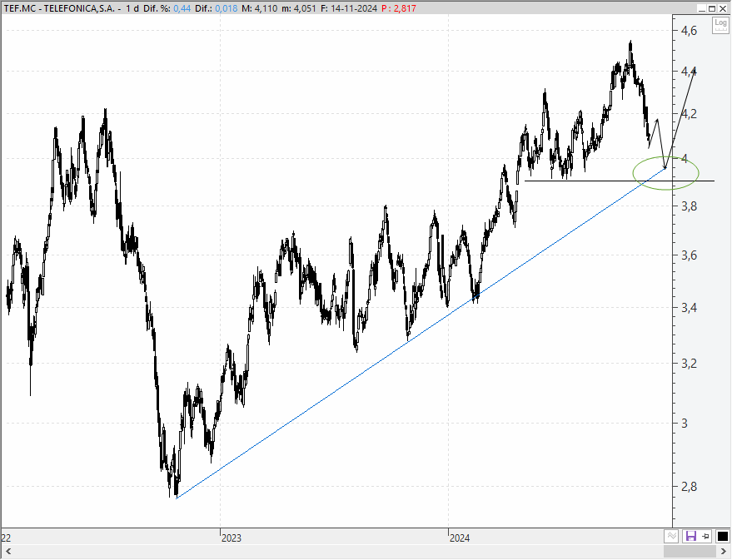
Task: Click the Dif. value 0,018
Action: point(227,8)
